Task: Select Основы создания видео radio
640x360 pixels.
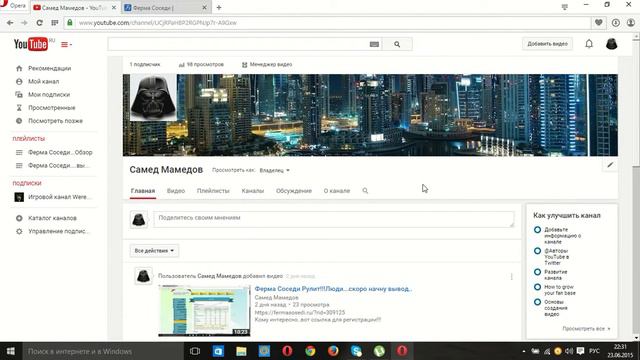Action: [x=538, y=302]
